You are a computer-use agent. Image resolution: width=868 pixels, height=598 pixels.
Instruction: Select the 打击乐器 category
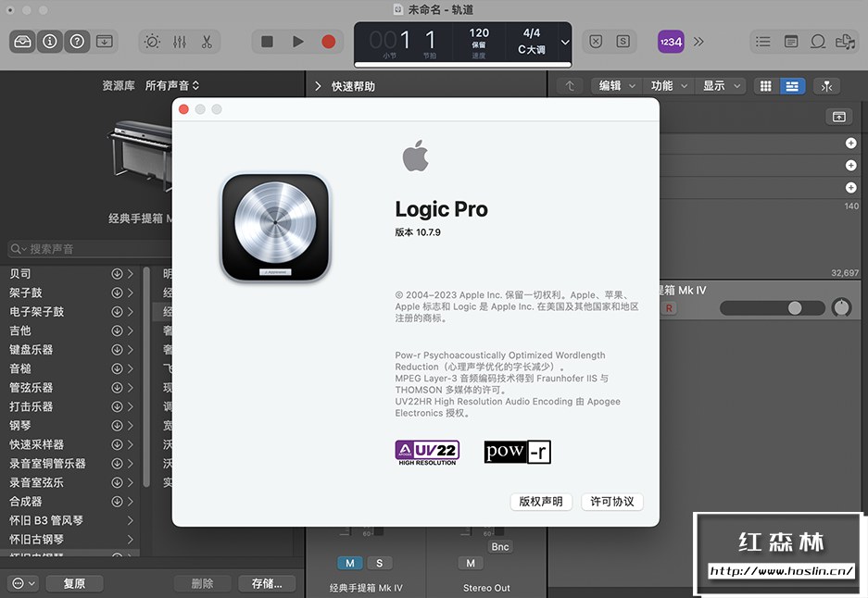[31, 406]
